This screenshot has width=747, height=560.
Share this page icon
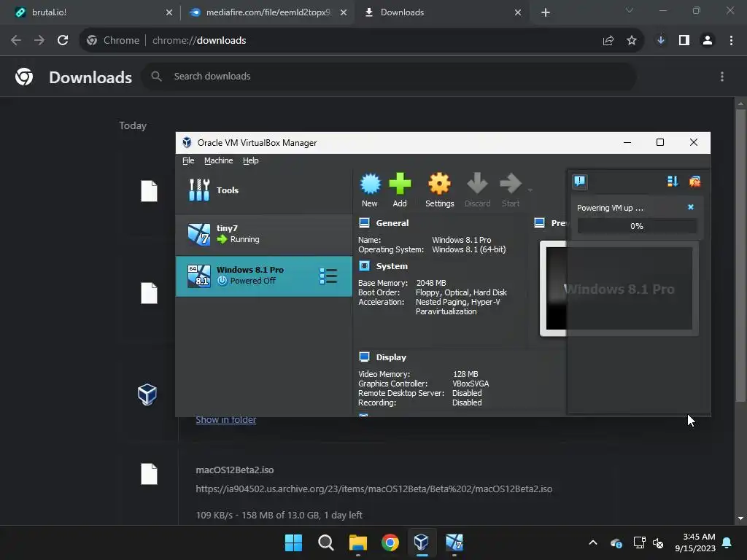point(608,41)
